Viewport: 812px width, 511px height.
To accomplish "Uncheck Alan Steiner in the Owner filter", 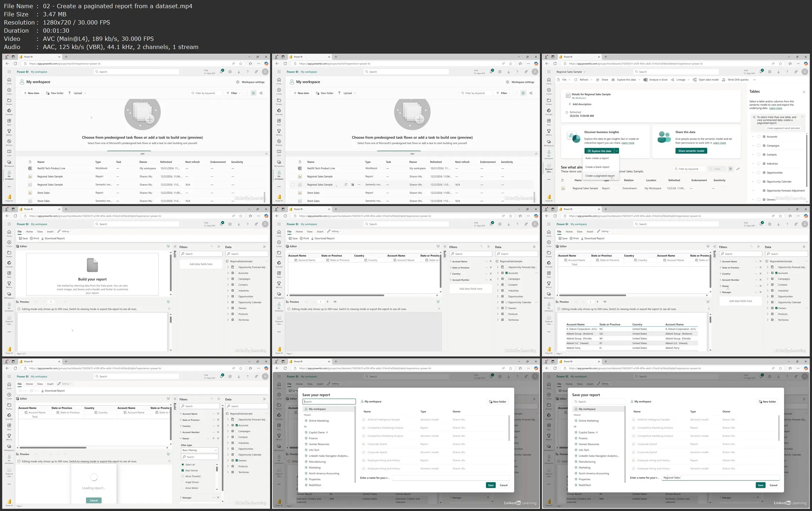I will 183,471.
